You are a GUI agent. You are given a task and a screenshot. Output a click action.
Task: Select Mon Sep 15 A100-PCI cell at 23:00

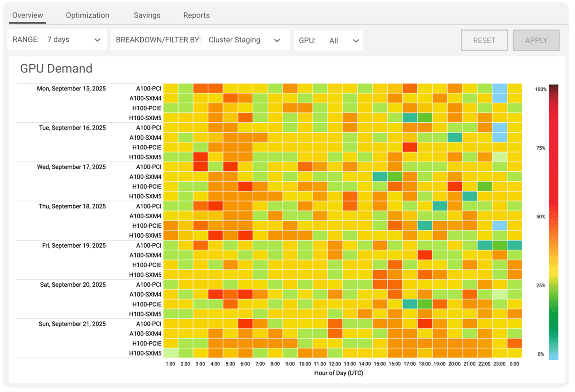click(x=499, y=89)
